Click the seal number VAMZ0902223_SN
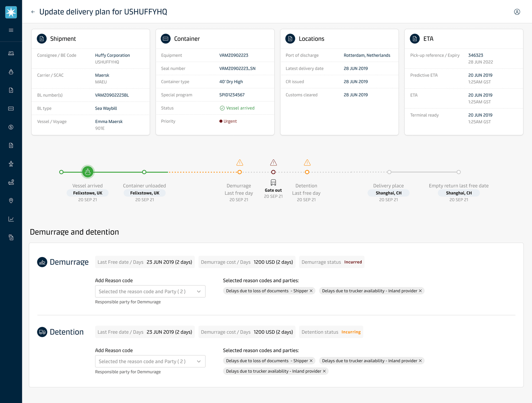This screenshot has height=403, width=532. 237,68
